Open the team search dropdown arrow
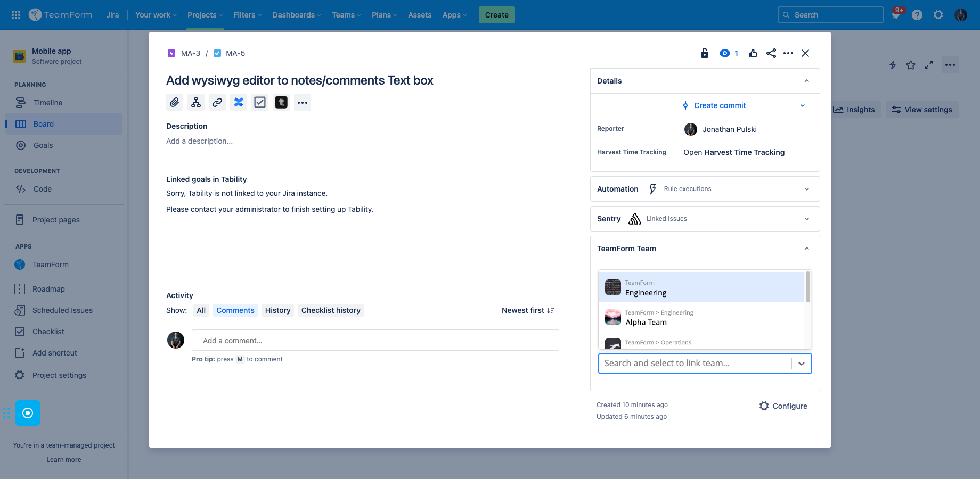Screen dimensions: 980x479 click(802, 364)
